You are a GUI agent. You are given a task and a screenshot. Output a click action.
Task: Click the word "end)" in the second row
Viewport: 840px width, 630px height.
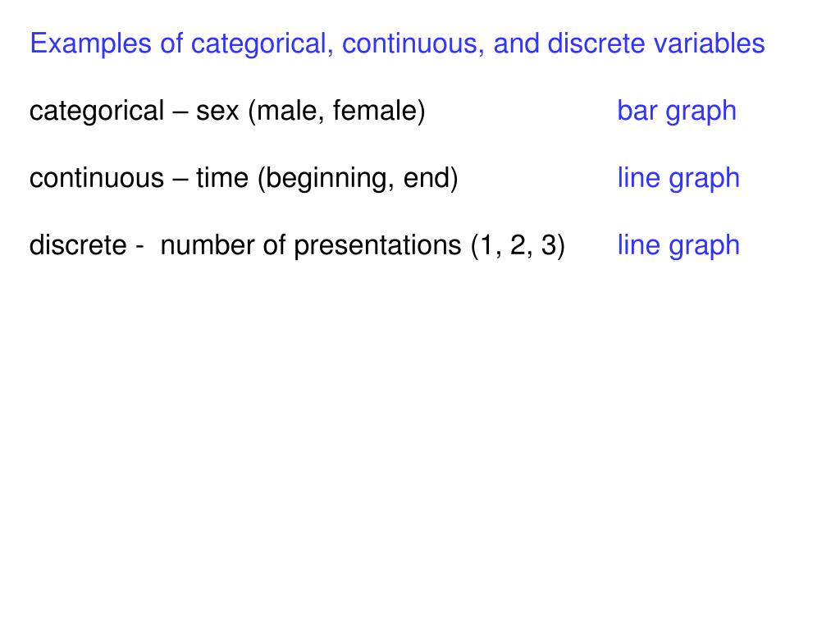(430, 178)
